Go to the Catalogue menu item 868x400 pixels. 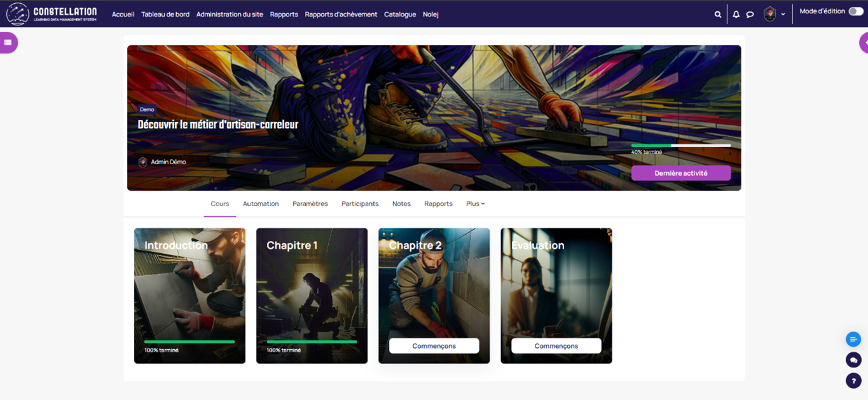[400, 14]
